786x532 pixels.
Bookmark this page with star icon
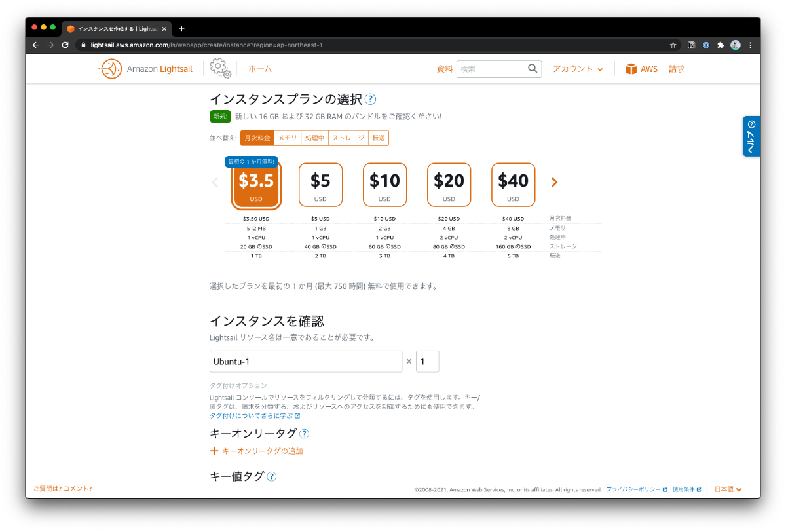tap(673, 45)
